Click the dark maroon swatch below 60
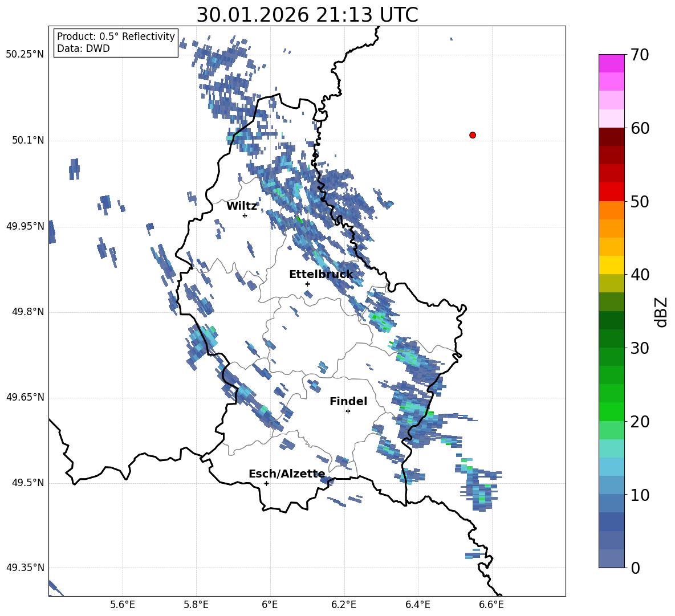 [612, 137]
